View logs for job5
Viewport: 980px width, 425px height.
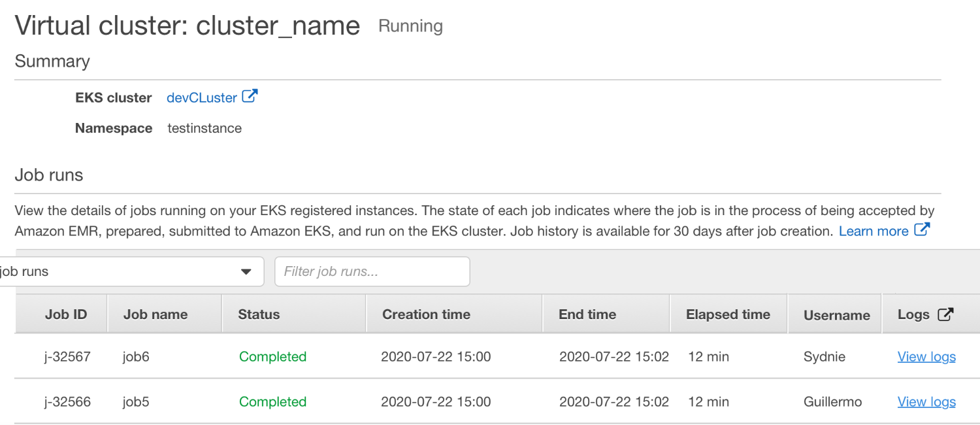[x=926, y=401]
